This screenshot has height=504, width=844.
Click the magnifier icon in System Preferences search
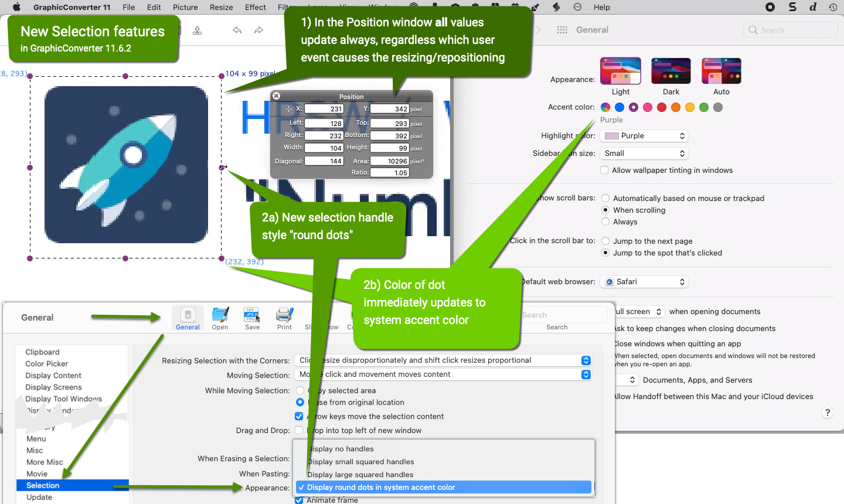[753, 30]
